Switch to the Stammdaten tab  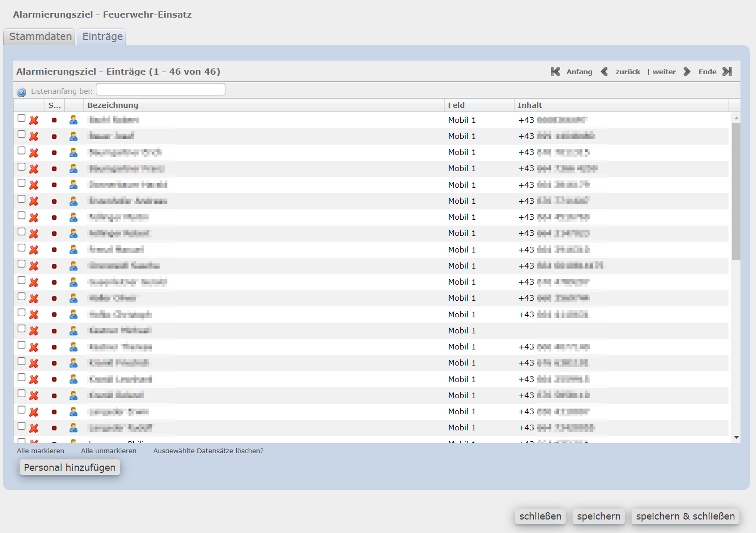pos(40,37)
